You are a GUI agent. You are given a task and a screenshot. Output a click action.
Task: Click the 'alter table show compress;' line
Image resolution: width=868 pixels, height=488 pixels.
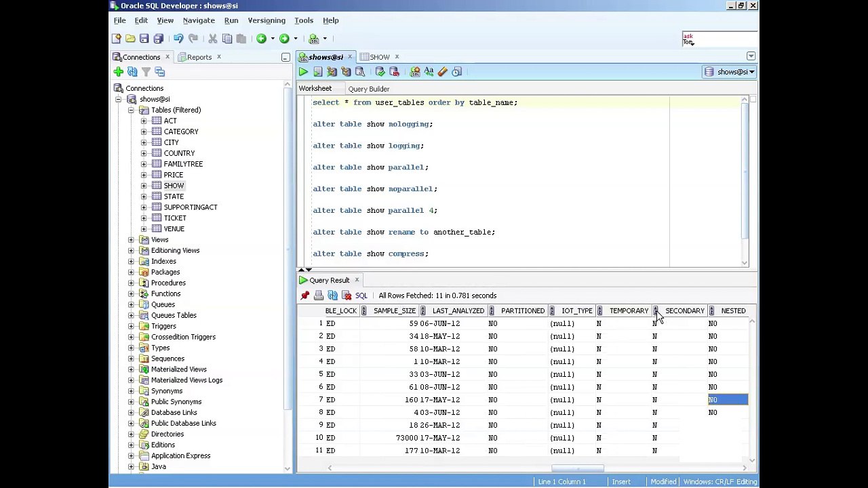370,253
